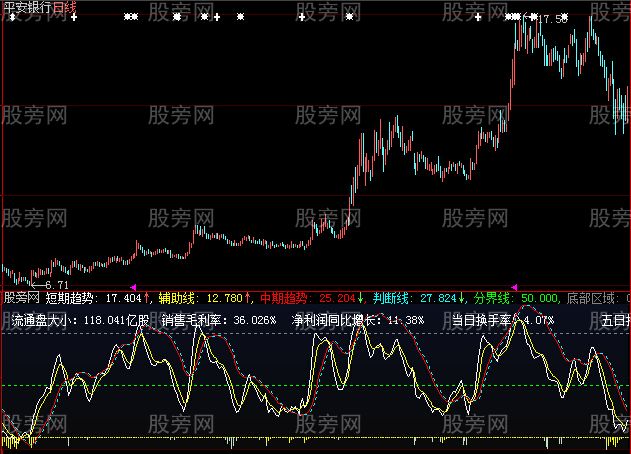Viewport: 631px width, 454px height.
Task: Click the 辅助线 12.780 indicator value
Action: click(x=204, y=298)
